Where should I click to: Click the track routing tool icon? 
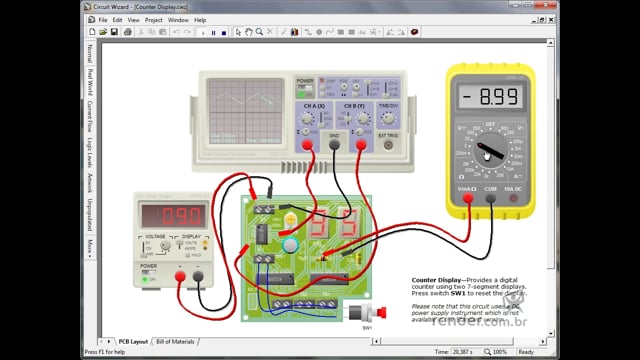click(308, 32)
